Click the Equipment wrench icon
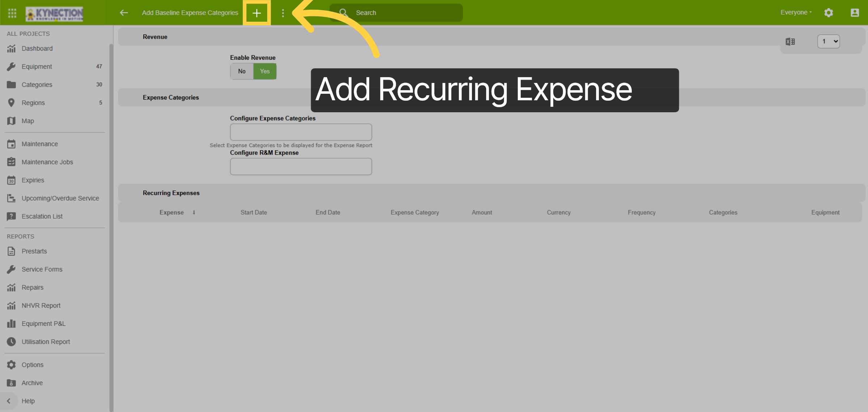This screenshot has width=868, height=412. pos(11,67)
